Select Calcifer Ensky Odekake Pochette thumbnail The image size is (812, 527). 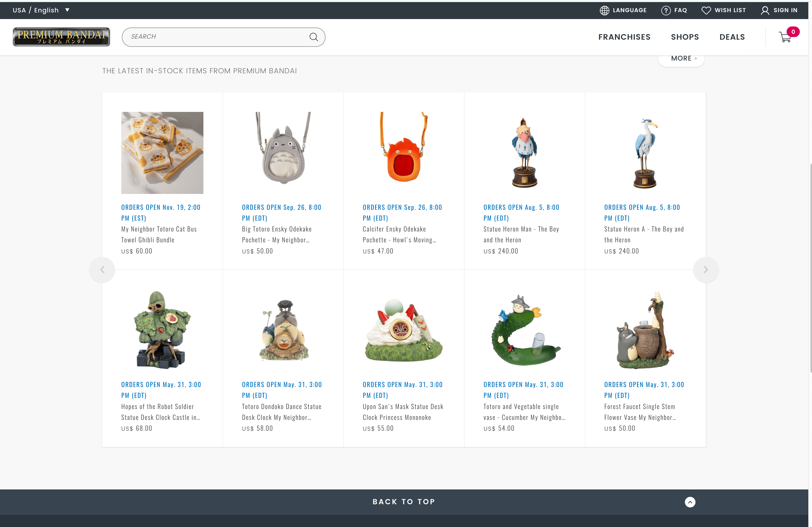click(x=404, y=153)
